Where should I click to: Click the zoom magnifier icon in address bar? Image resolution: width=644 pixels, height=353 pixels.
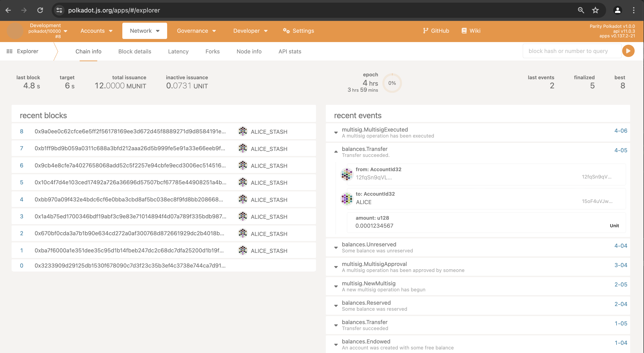point(581,10)
